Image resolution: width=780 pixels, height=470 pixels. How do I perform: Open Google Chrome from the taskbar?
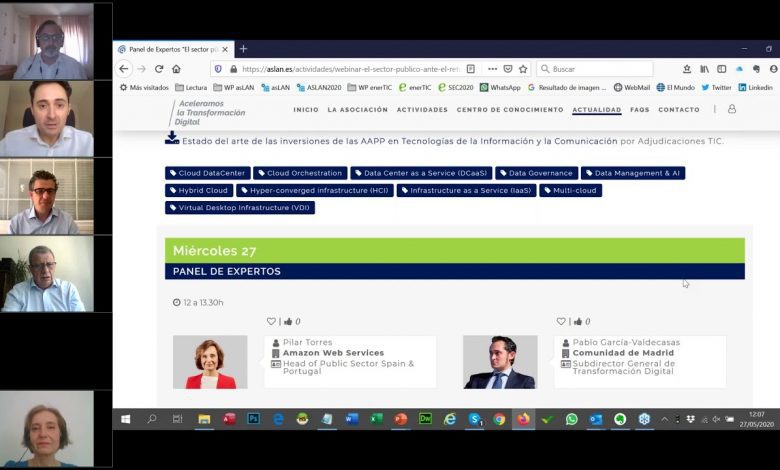pyautogui.click(x=499, y=419)
